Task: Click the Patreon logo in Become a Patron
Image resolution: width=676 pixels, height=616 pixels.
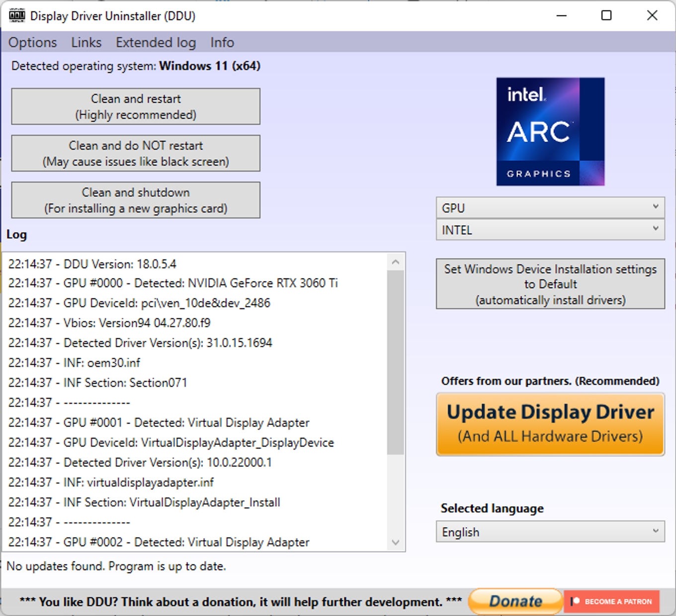Action: coord(575,601)
